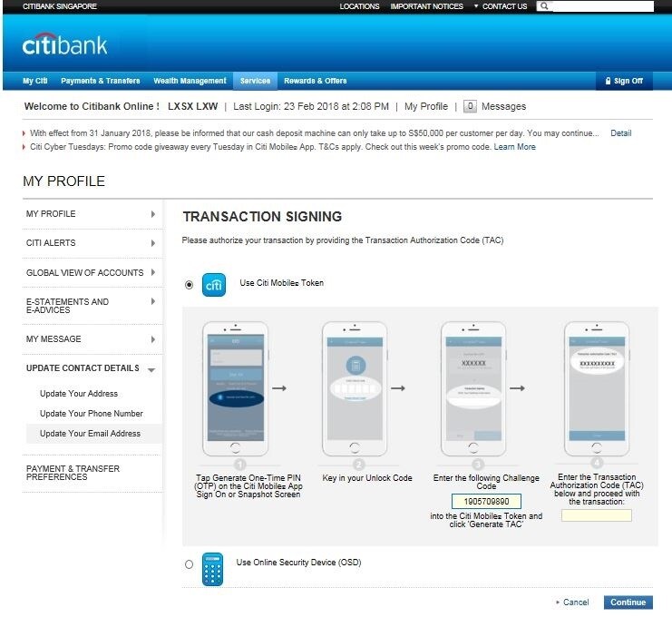Click the Sign Off button
Screen dimensions: 672x617
(624, 81)
